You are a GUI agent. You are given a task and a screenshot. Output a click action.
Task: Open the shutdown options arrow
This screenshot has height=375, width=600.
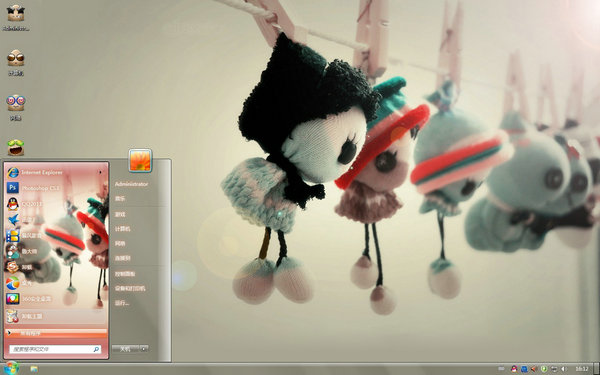(144, 349)
